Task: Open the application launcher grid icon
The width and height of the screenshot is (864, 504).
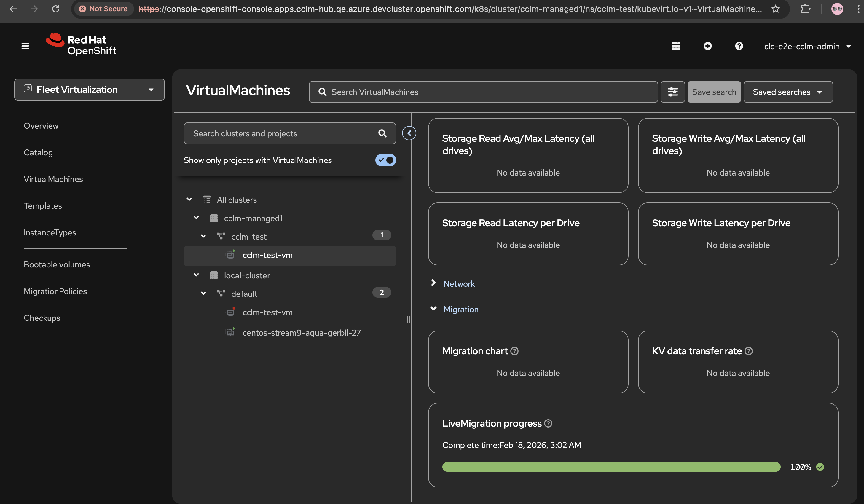Action: [676, 46]
